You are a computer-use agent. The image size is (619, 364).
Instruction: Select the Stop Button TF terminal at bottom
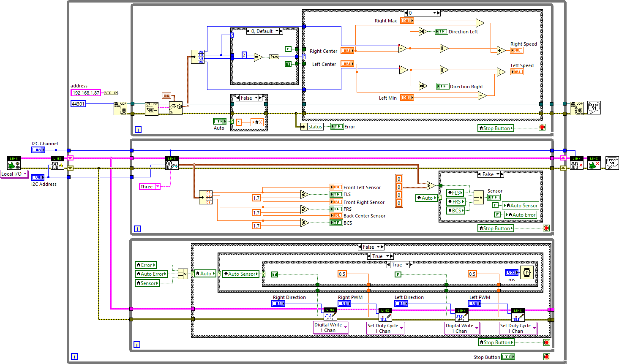point(508,357)
